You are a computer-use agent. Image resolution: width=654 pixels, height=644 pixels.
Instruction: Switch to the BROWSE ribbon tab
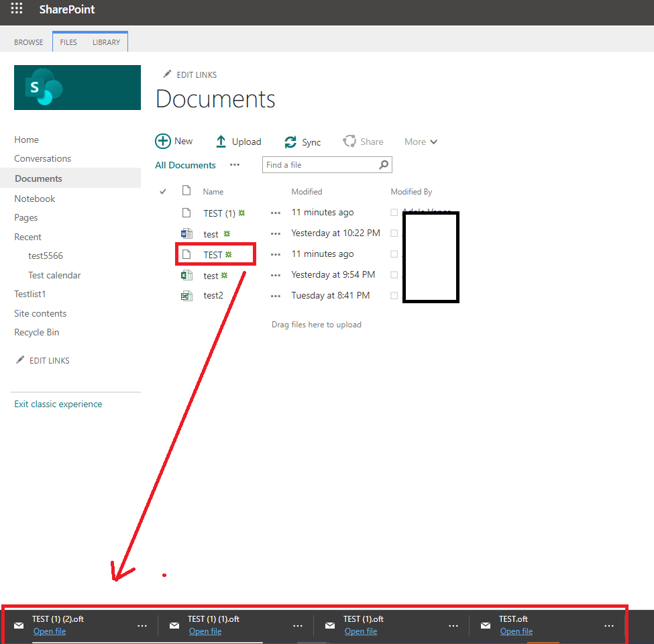coord(28,42)
